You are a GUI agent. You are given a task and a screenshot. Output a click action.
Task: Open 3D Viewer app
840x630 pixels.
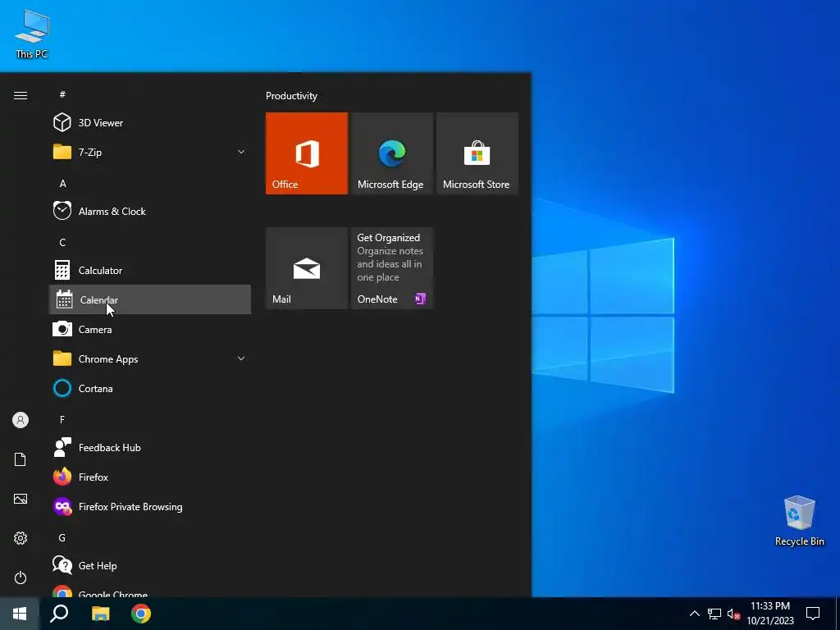[x=149, y=123]
